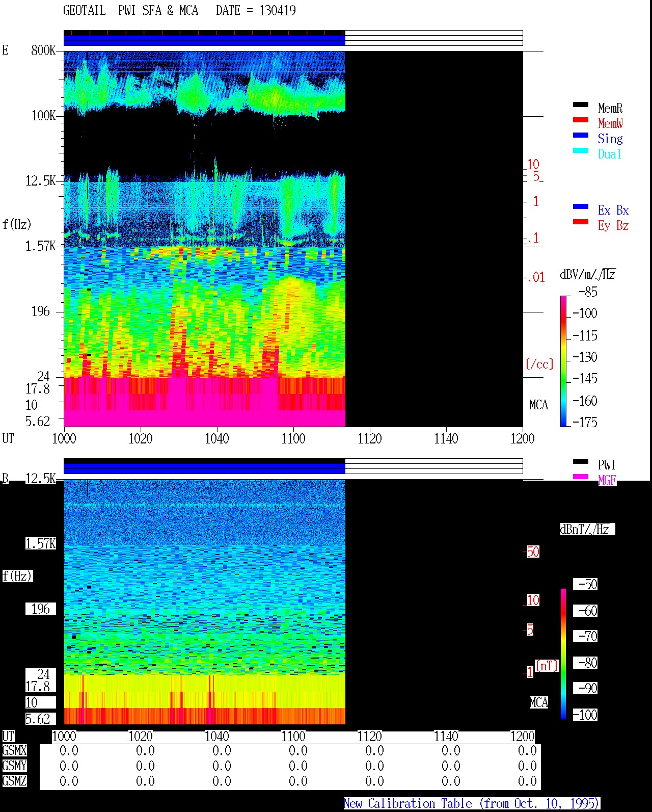
Task: Click the red [/cc] density unit label
Action: (x=539, y=364)
